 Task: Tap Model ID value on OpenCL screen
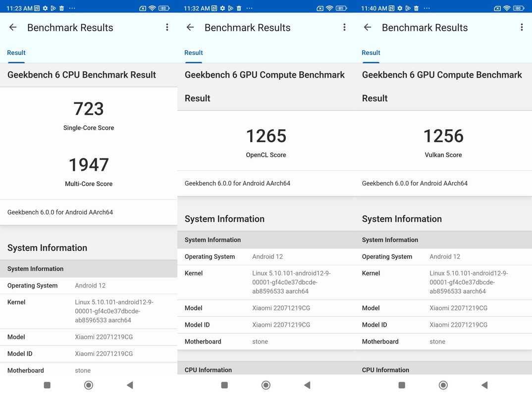pyautogui.click(x=281, y=325)
